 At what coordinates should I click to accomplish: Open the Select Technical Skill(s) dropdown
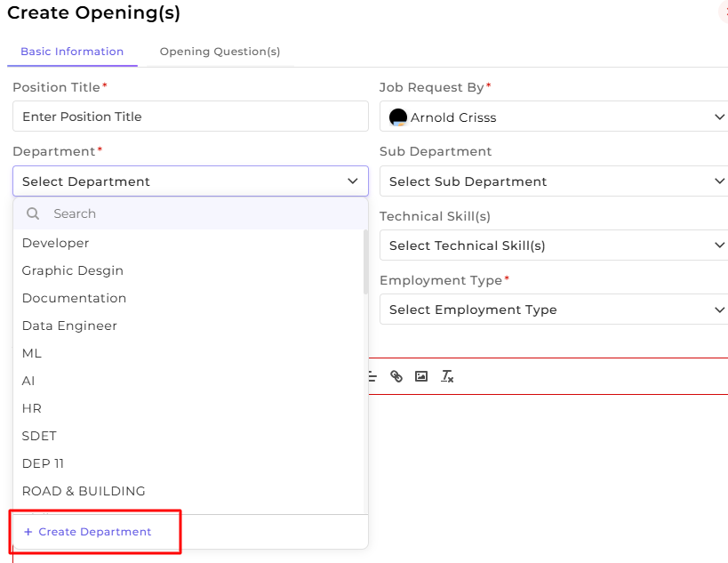point(554,245)
